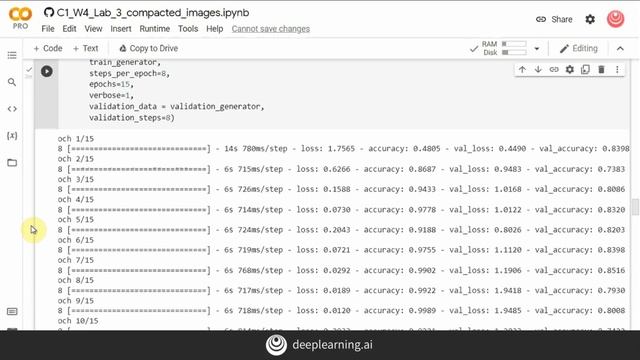Click the accuracy: 0.9989 output value
The height and width of the screenshot is (360, 640).
(400, 311)
